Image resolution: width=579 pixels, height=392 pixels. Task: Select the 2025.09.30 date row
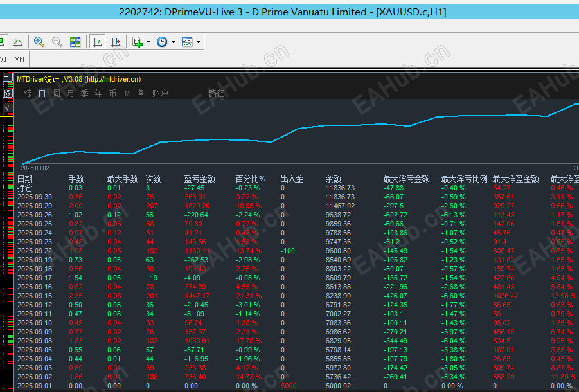point(35,197)
